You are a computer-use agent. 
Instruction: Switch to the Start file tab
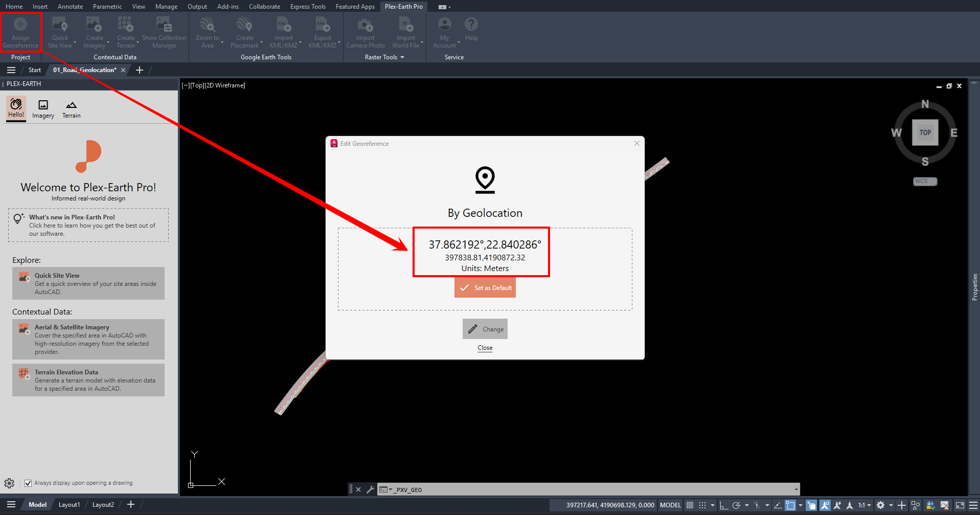(35, 70)
